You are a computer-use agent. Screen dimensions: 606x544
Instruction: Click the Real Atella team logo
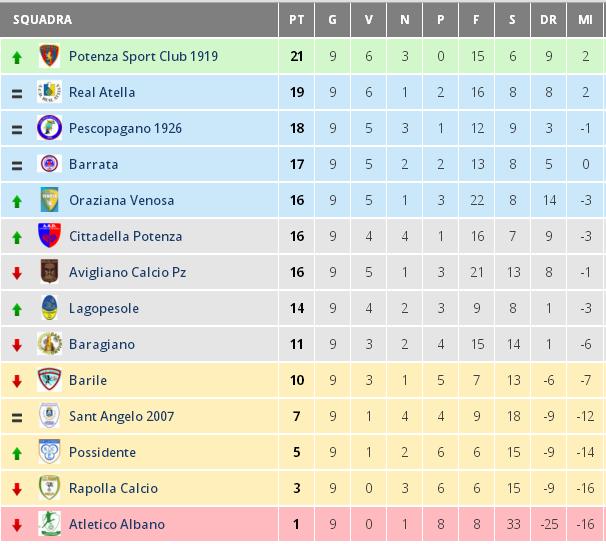[x=49, y=92]
